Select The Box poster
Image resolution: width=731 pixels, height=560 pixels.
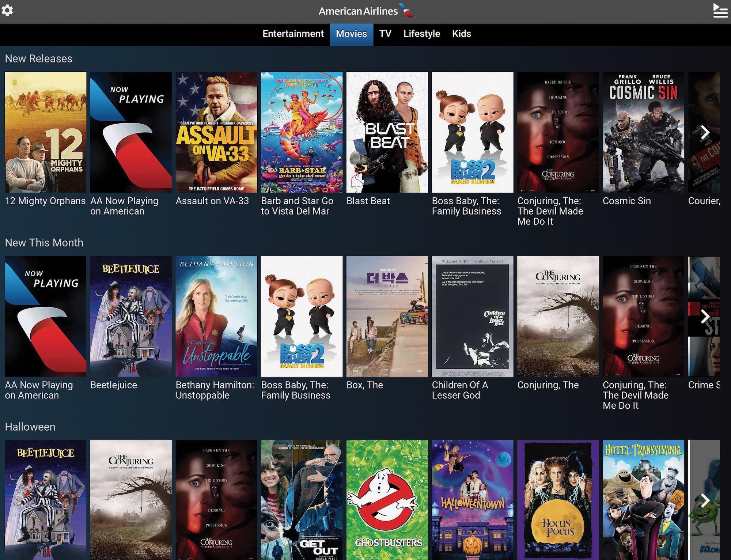387,317
